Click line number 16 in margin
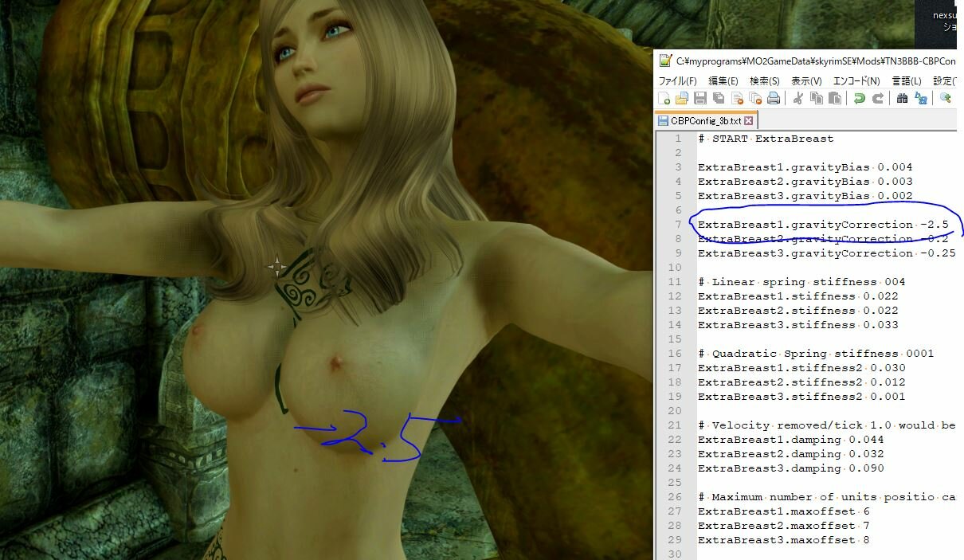 (676, 354)
